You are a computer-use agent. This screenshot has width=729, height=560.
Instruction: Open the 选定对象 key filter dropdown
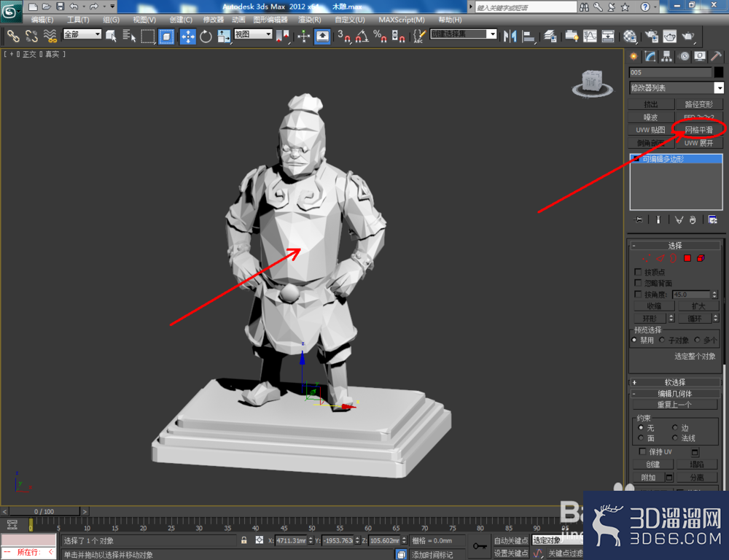pos(557,540)
